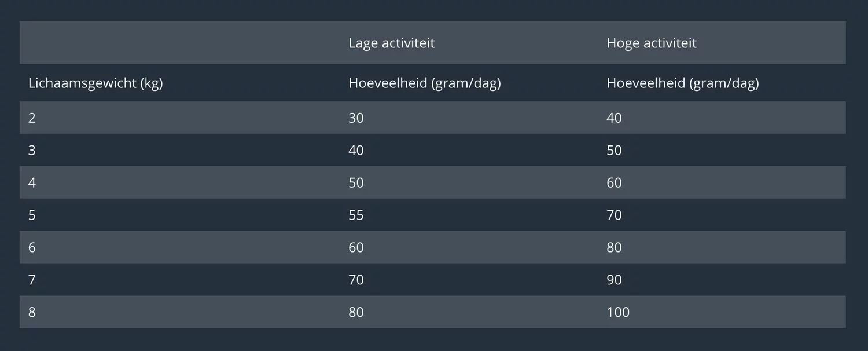The width and height of the screenshot is (868, 351).
Task: Click the 'Hoge activiteit' column header
Action: point(651,43)
